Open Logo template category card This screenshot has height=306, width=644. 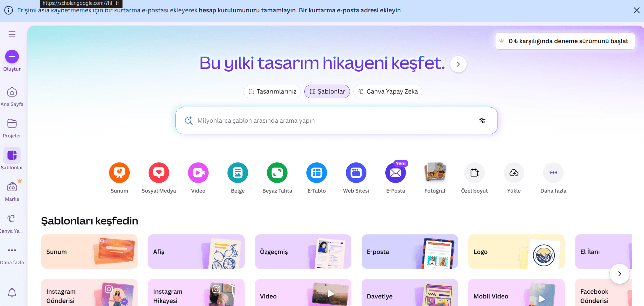tap(516, 252)
